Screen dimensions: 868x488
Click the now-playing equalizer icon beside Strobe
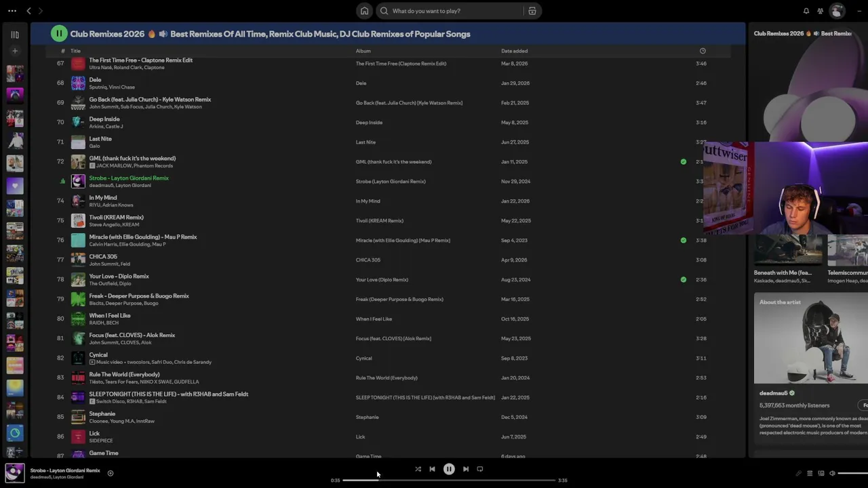pyautogui.click(x=62, y=182)
